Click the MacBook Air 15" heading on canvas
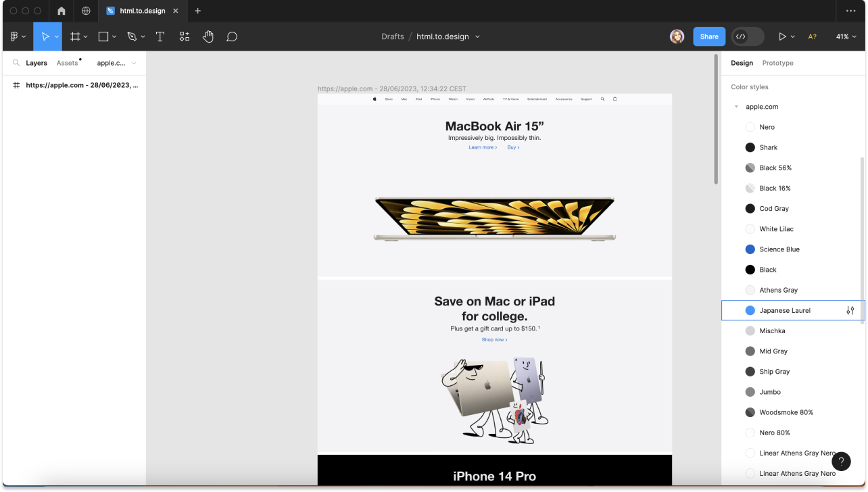The height and width of the screenshot is (492, 868). tap(495, 126)
